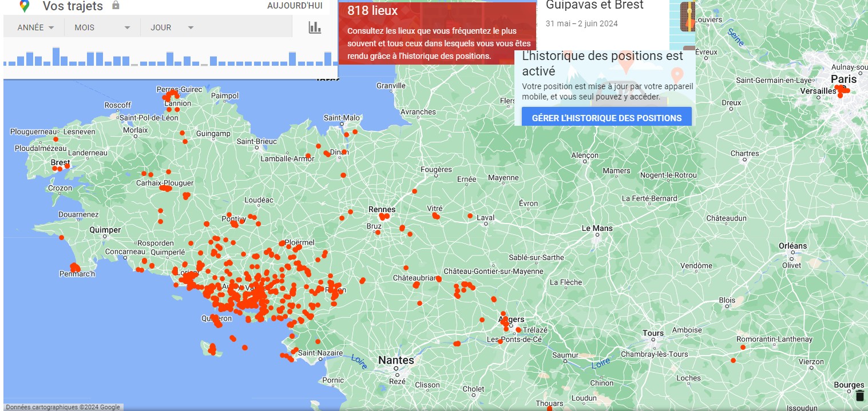Image resolution: width=868 pixels, height=411 pixels.
Task: Click the Le Mans city label
Action: [x=597, y=228]
